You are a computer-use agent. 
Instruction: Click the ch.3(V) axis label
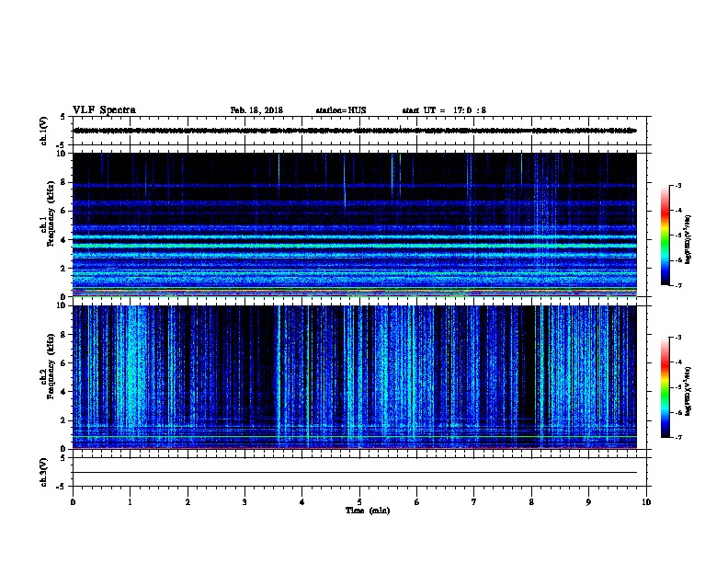tap(43, 472)
